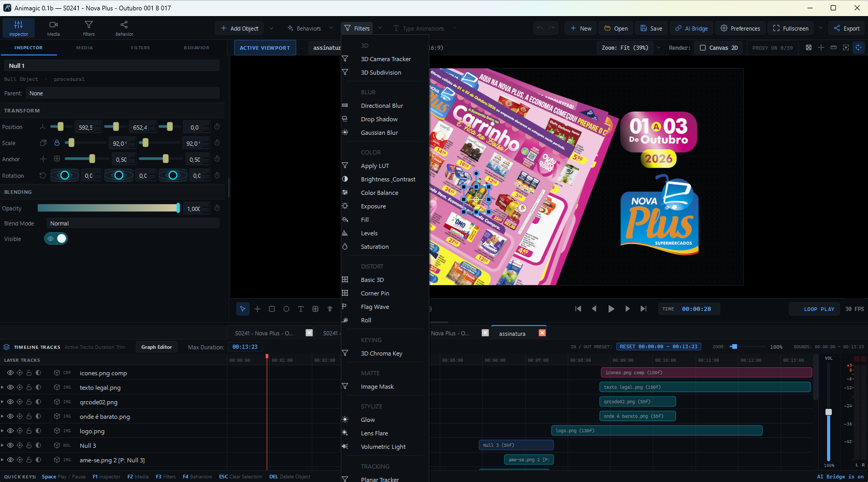The width and height of the screenshot is (868, 482).
Task: Switch to the Filters inspector tab
Action: point(140,48)
